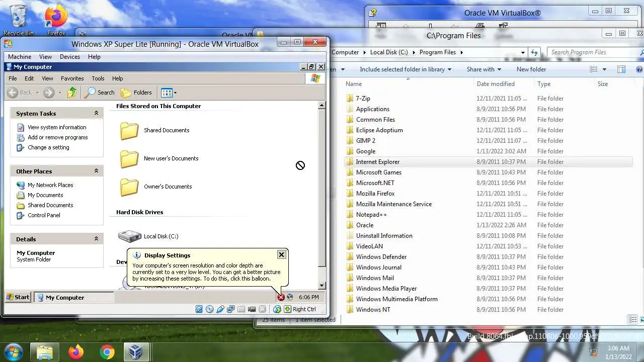
Task: Open Chrome from the Windows 7 taskbar
Action: coord(107,352)
